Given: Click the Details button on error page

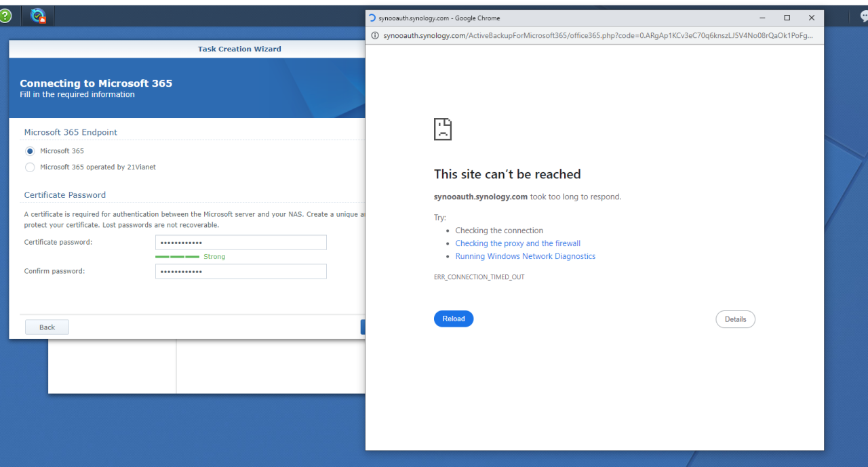Looking at the screenshot, I should [x=735, y=319].
